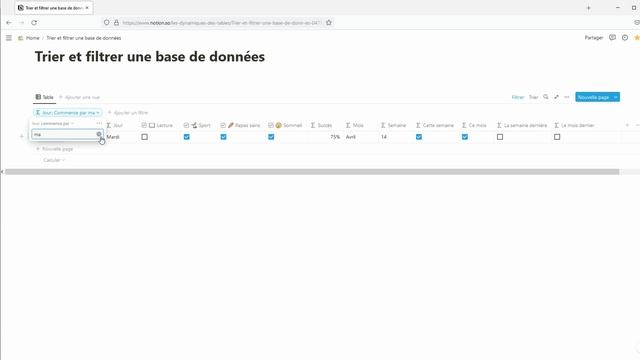Click the Filtrer option in database toolbar
Image resolution: width=640 pixels, height=360 pixels.
(x=518, y=97)
